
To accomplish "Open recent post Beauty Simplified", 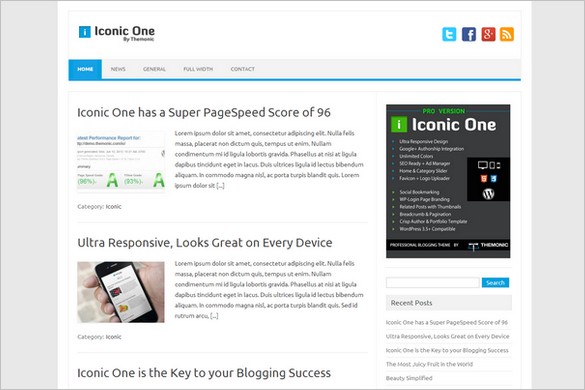I will 409,378.
